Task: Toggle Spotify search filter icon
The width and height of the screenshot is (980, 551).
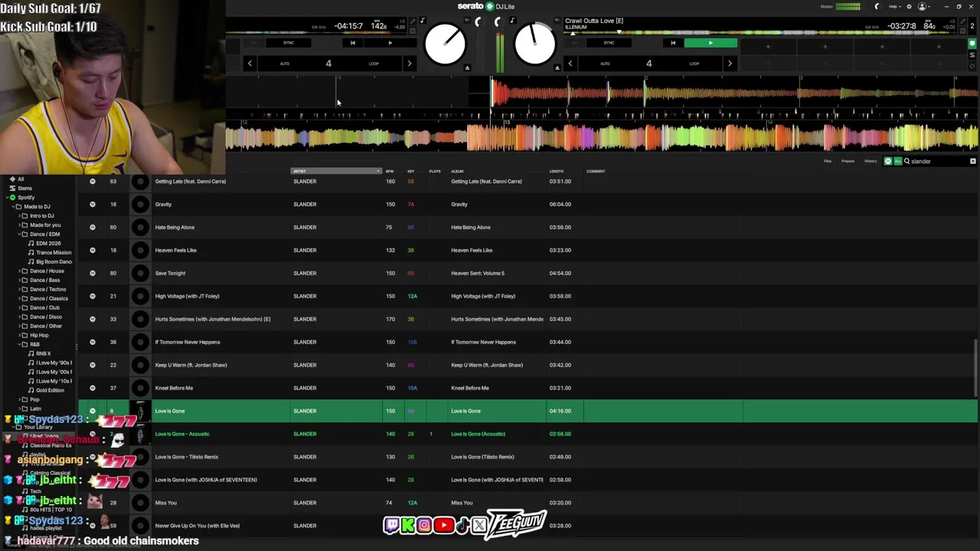Action: coord(888,161)
